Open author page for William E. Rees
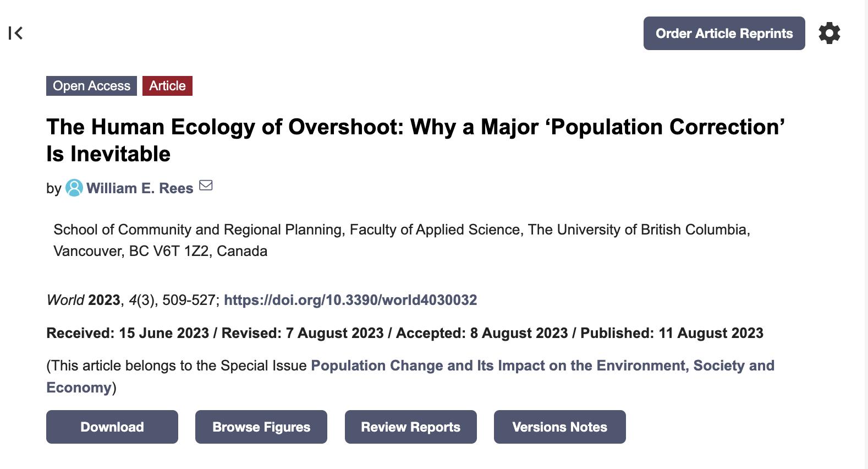This screenshot has height=469, width=868. click(139, 188)
